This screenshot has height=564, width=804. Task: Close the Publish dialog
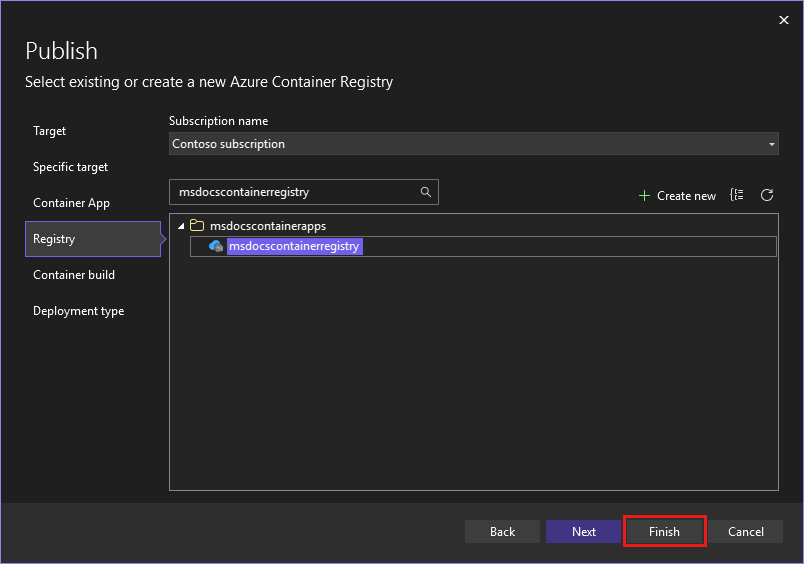point(783,20)
